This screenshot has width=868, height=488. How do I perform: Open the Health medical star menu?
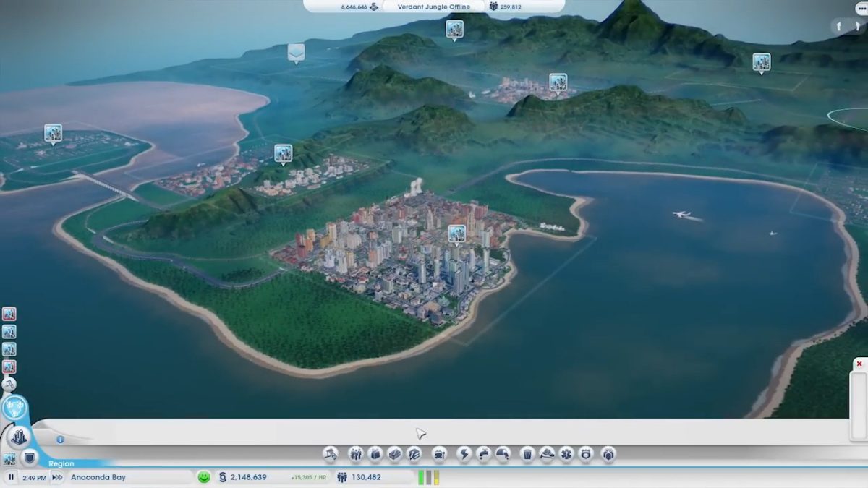[566, 454]
